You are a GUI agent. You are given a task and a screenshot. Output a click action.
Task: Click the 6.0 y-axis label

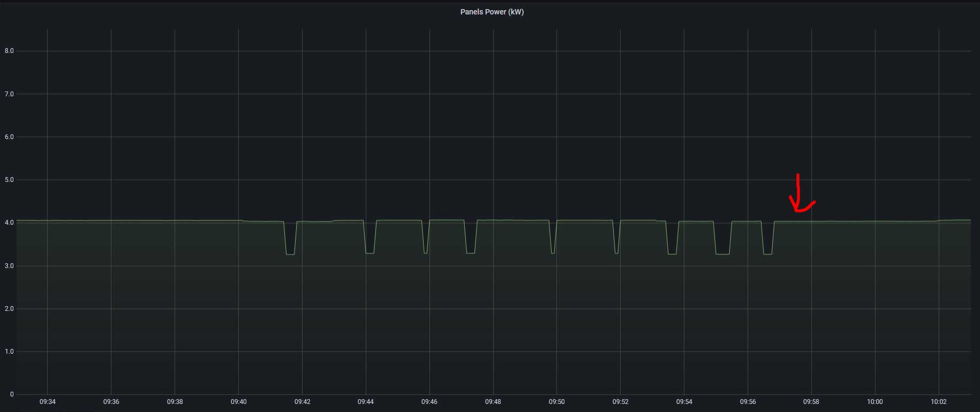click(9, 137)
